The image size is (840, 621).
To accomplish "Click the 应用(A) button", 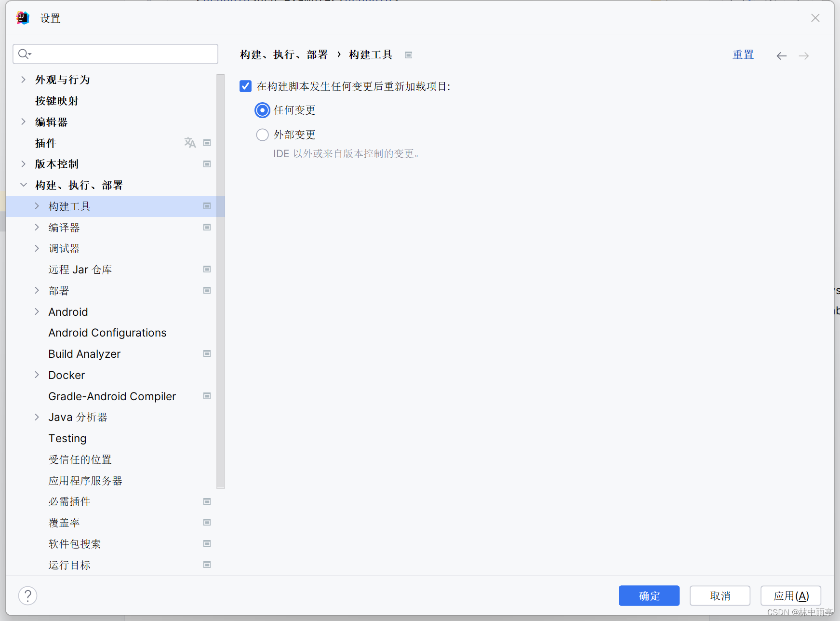I will tap(791, 596).
